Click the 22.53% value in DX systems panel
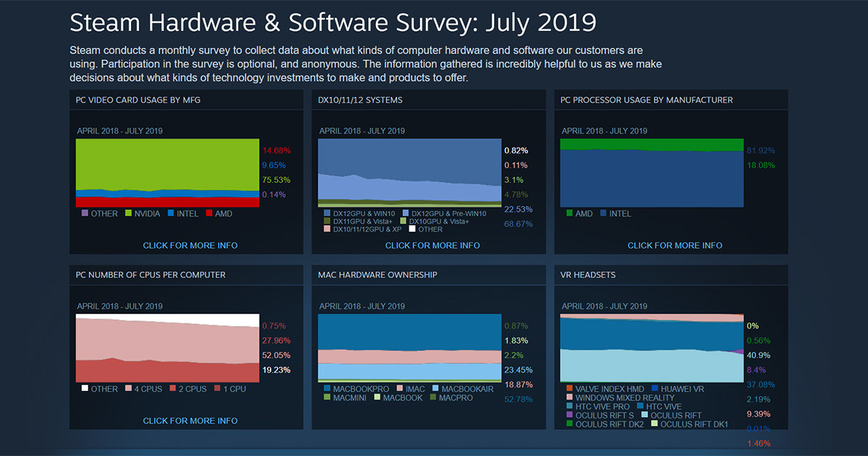Image resolution: width=868 pixels, height=456 pixels. pyautogui.click(x=519, y=209)
